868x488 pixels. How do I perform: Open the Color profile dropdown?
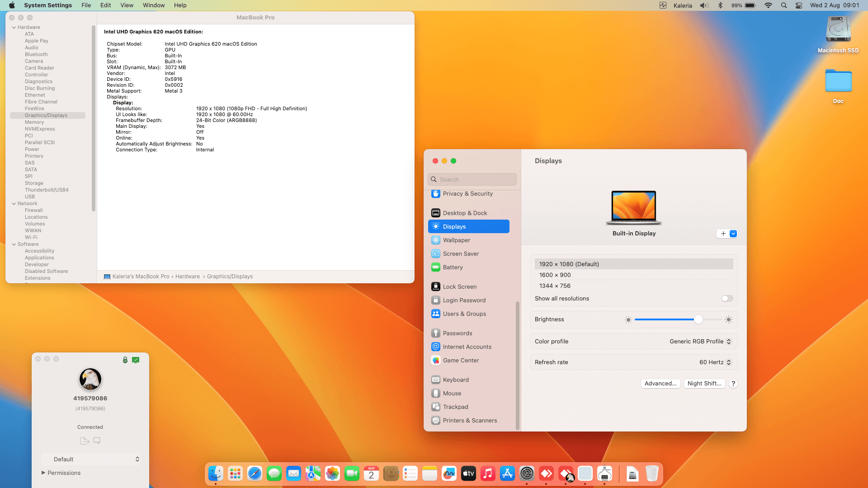coord(700,341)
